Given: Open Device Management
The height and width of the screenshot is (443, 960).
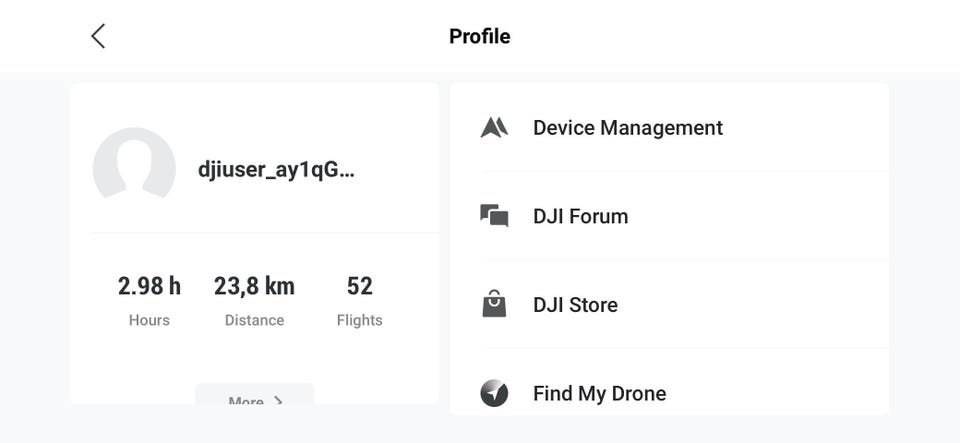Looking at the screenshot, I should tap(669, 127).
